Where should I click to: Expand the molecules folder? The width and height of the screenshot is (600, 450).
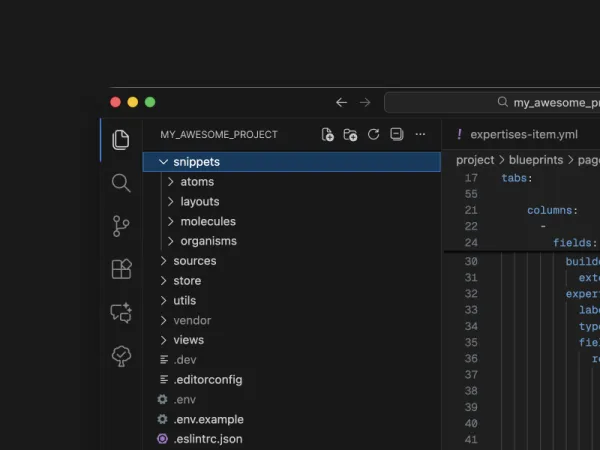tap(171, 222)
